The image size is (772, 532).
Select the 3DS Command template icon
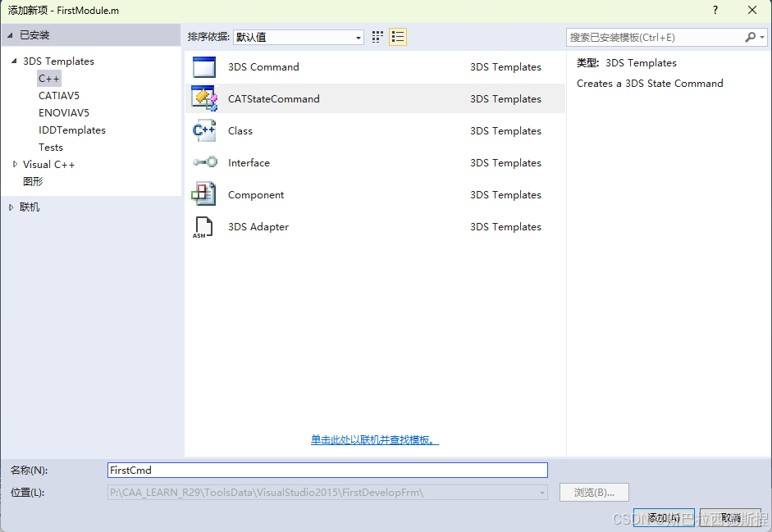(x=203, y=67)
